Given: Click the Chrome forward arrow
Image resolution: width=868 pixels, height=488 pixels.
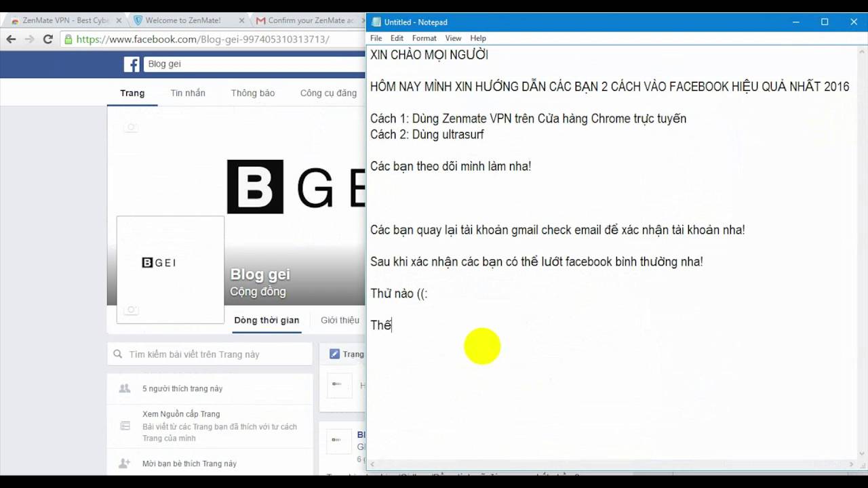Looking at the screenshot, I should 29,39.
